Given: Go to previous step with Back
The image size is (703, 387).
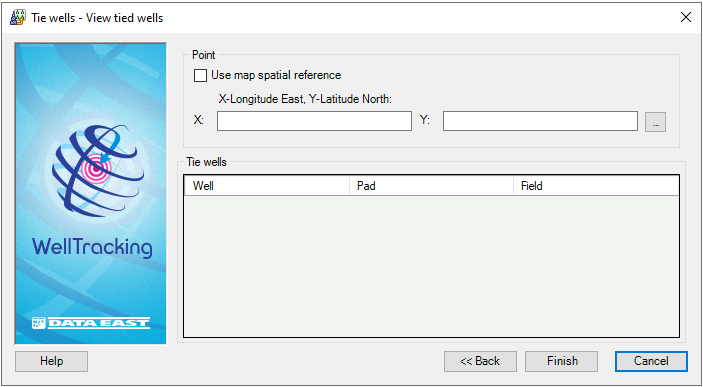Looking at the screenshot, I should pyautogui.click(x=480, y=361).
